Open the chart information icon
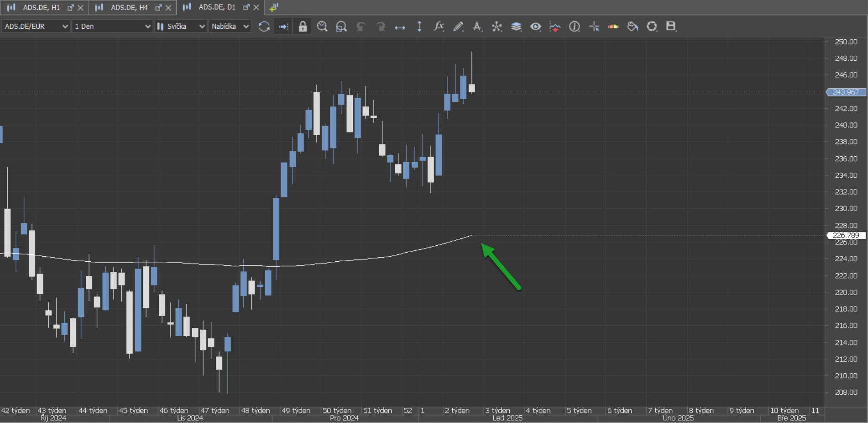Viewport: 868px width, 423px height. (574, 26)
